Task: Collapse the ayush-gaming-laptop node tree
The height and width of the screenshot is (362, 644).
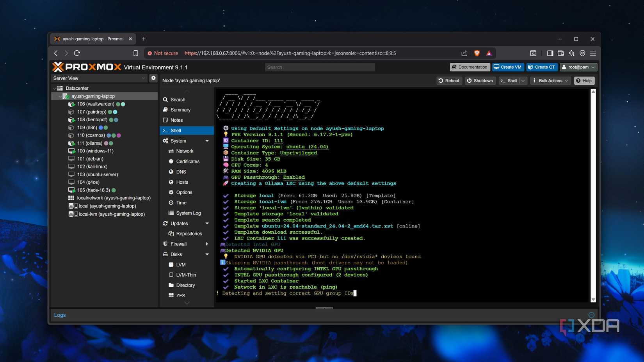Action: coord(60,96)
